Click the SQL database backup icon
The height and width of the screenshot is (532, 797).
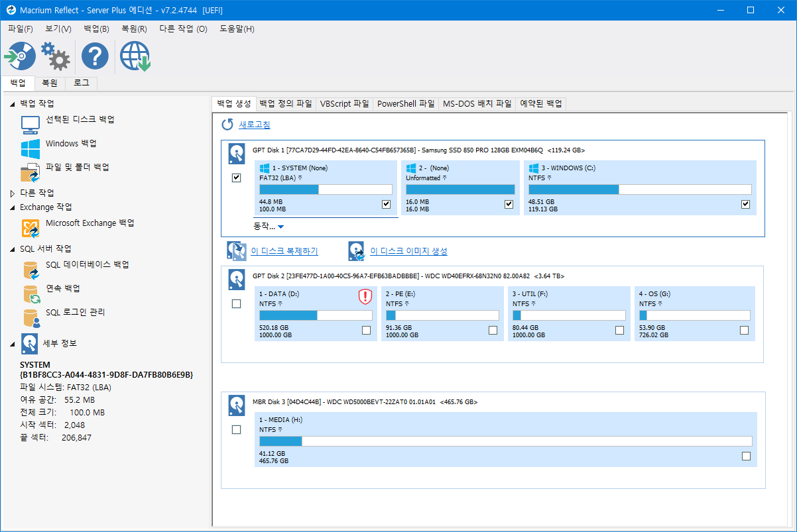pos(31,270)
